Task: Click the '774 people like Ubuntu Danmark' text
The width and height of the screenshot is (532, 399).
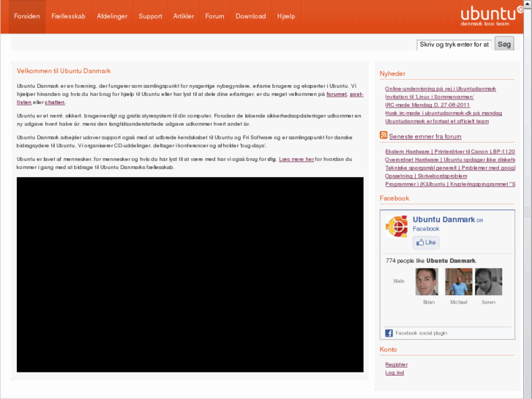Action: pyautogui.click(x=431, y=261)
